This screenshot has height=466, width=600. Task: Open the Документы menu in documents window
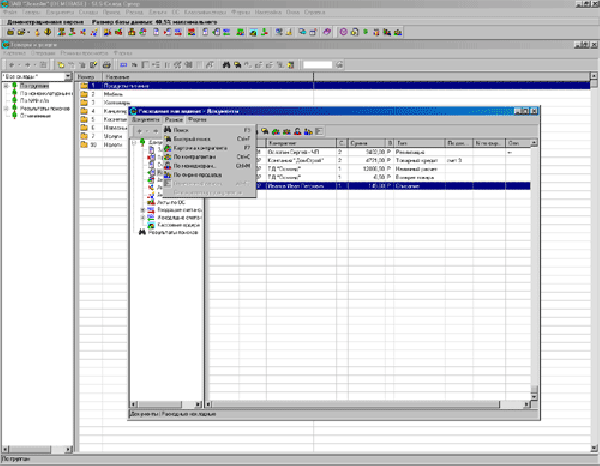click(x=145, y=120)
